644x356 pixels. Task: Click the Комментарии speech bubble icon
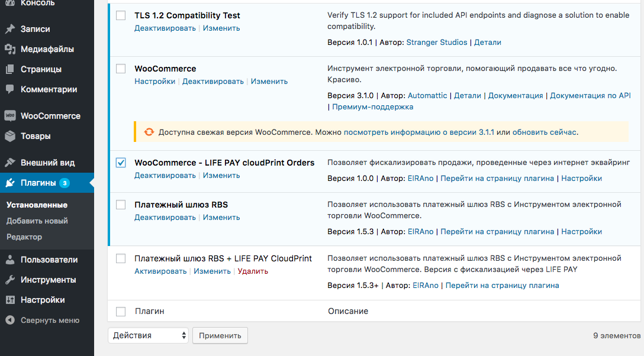tap(10, 89)
